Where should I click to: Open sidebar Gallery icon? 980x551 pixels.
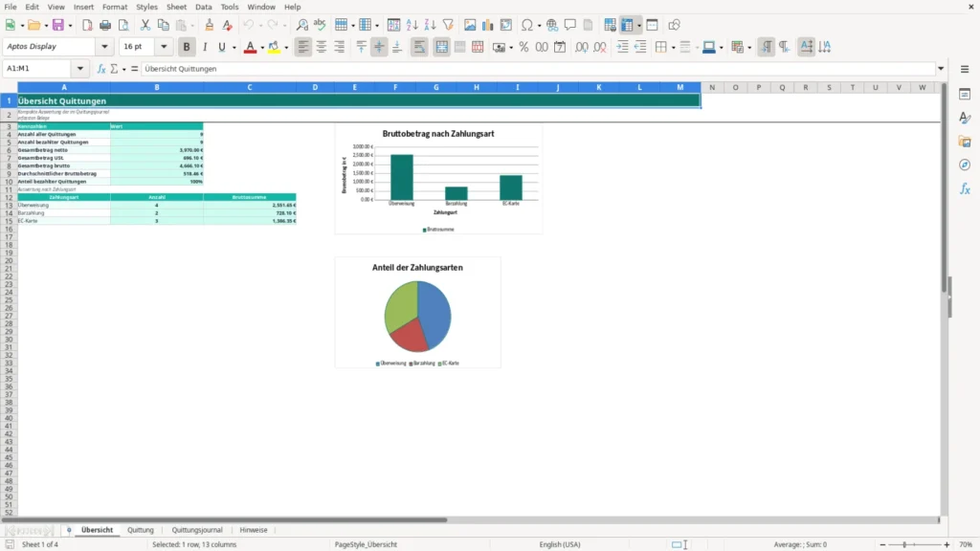click(x=965, y=142)
